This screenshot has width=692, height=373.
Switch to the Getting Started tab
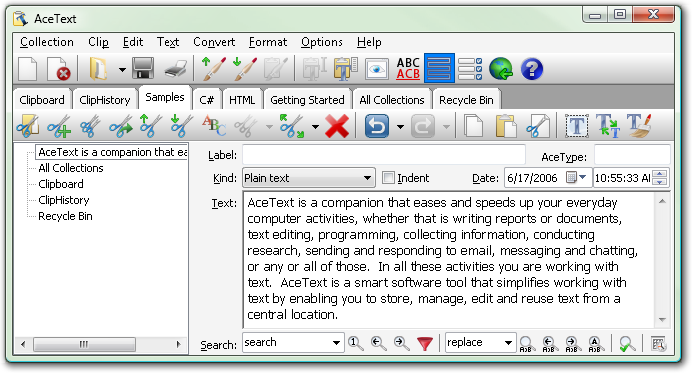307,100
